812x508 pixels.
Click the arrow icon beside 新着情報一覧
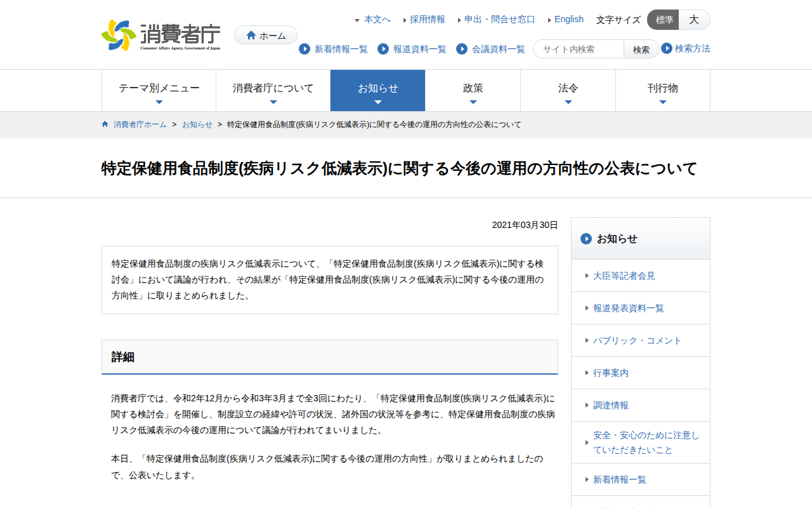click(x=304, y=49)
